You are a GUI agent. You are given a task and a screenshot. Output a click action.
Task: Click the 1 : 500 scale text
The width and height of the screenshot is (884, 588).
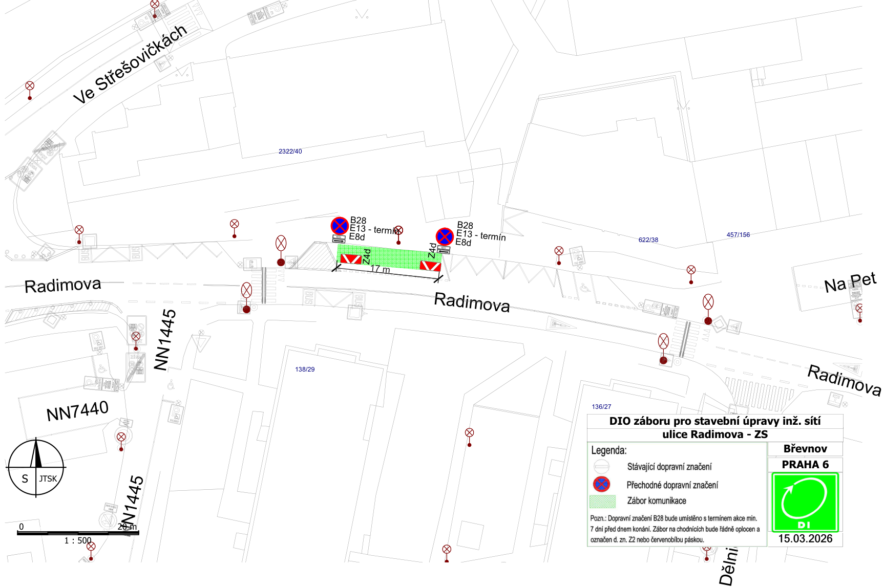point(78,540)
